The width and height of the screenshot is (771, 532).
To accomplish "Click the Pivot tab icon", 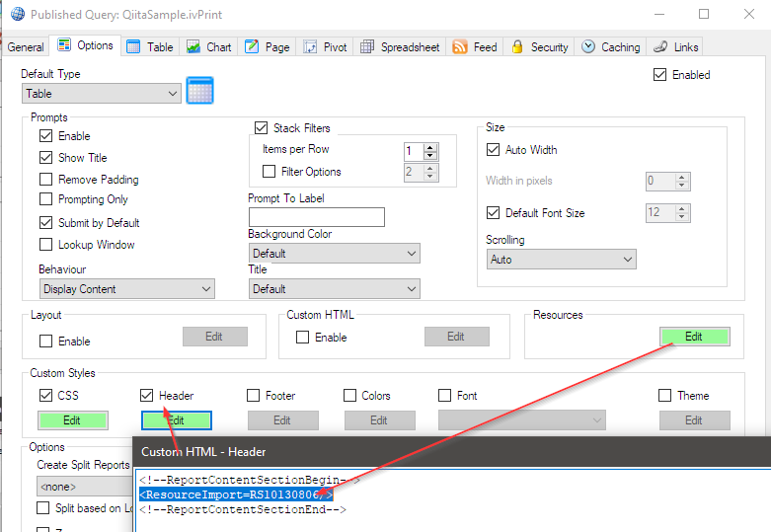I will 310,47.
